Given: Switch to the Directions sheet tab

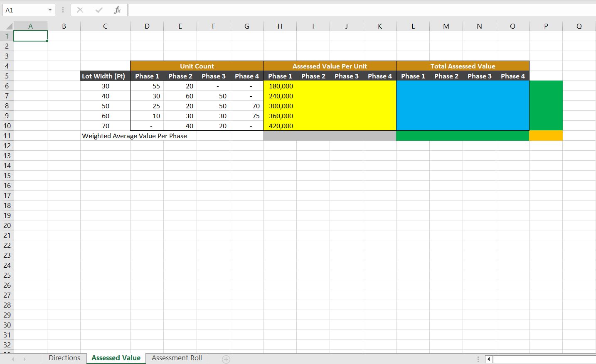Looking at the screenshot, I should click(x=64, y=358).
